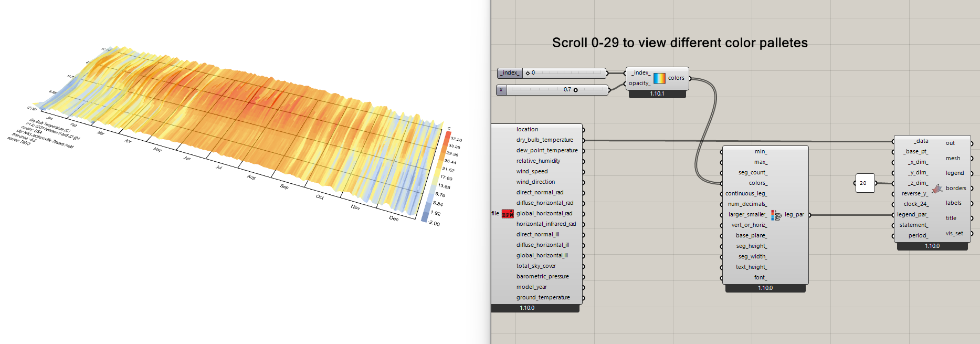Image resolution: width=980 pixels, height=344 pixels.
Task: Click the wind_speed output
Action: tap(532, 172)
